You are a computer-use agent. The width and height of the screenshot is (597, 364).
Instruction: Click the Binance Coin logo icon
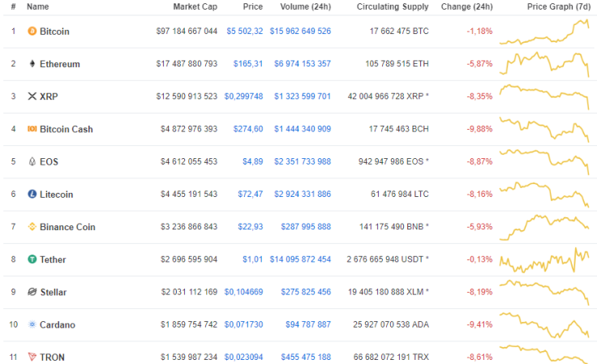pyautogui.click(x=32, y=227)
